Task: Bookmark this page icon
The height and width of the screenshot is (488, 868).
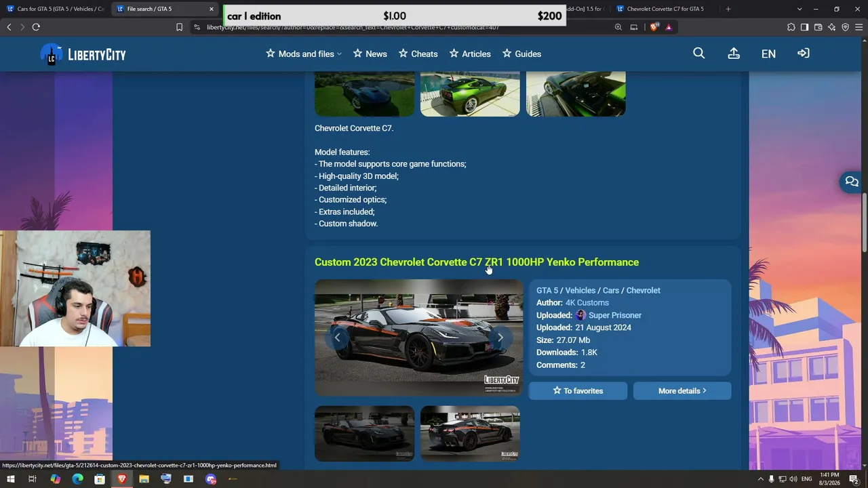Action: (x=179, y=27)
